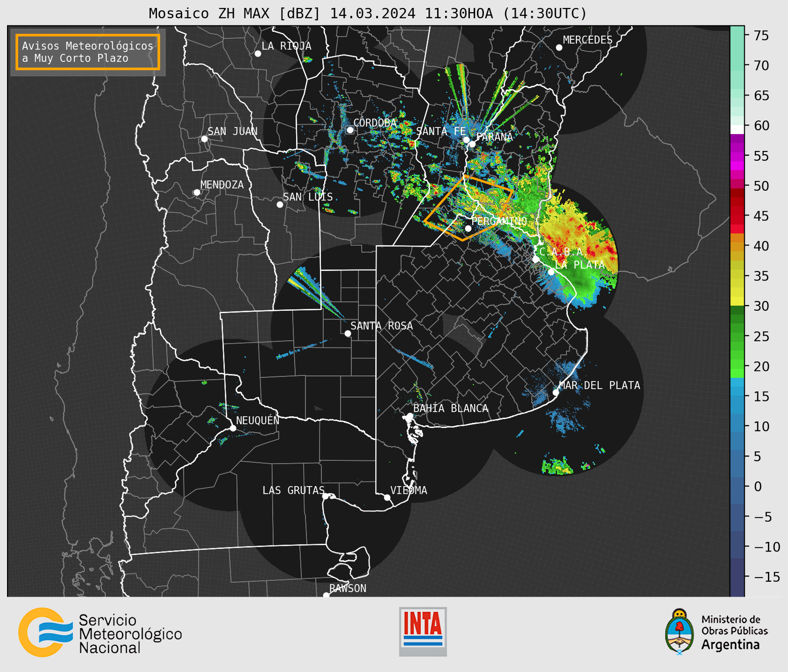Click the RAWSON city marker dot
This screenshot has width=788, height=672.
tap(326, 595)
